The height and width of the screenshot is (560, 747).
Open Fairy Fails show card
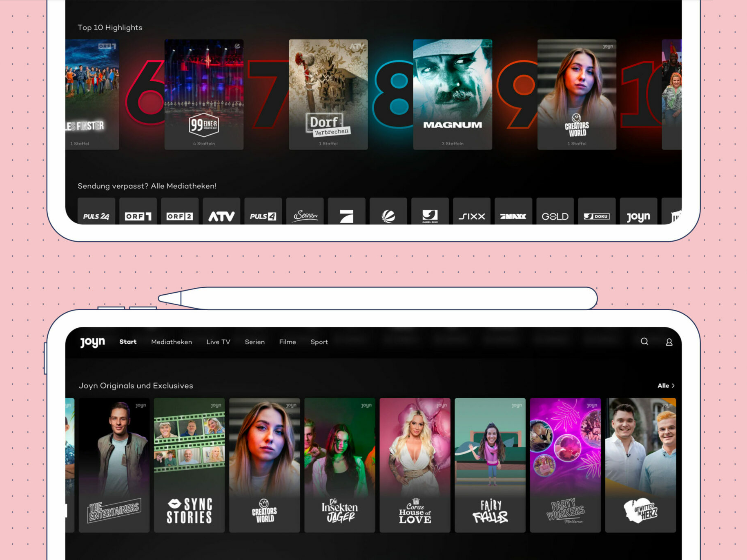(x=490, y=465)
